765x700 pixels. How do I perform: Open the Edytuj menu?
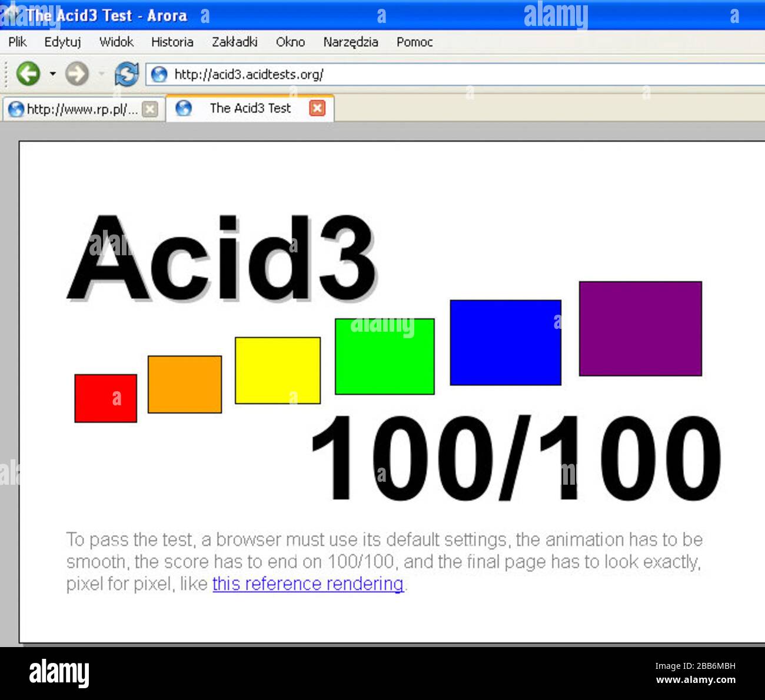pyautogui.click(x=62, y=42)
